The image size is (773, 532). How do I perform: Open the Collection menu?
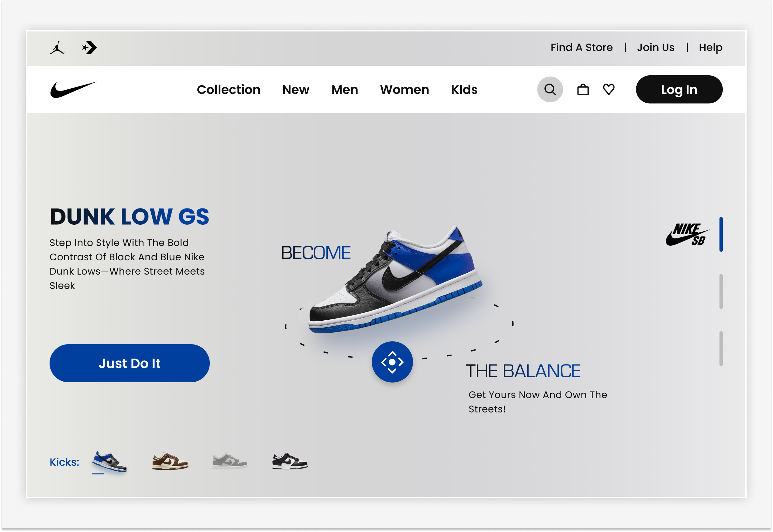(229, 89)
